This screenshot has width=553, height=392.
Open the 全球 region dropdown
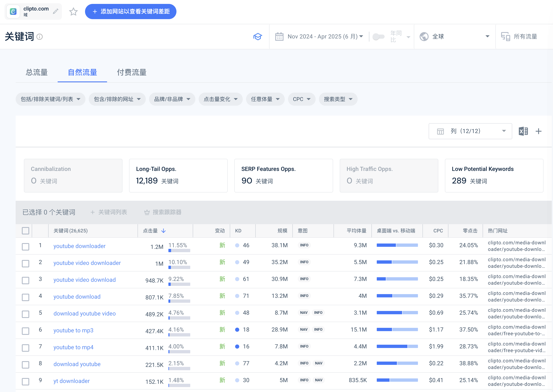tap(455, 37)
